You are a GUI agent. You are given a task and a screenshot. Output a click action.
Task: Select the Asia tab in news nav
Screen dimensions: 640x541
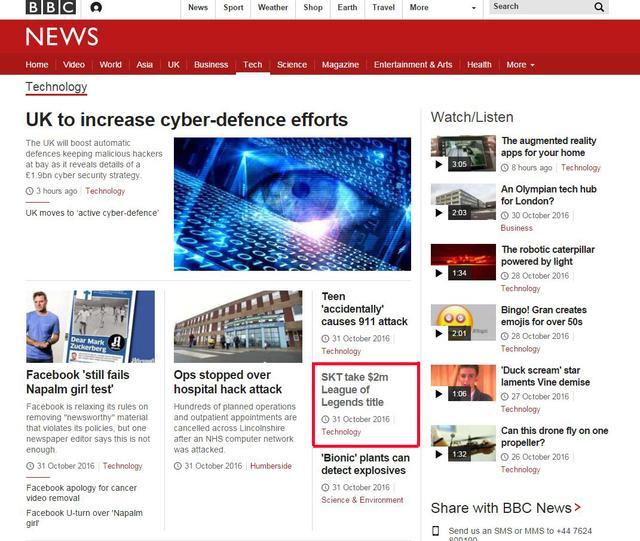point(144,65)
